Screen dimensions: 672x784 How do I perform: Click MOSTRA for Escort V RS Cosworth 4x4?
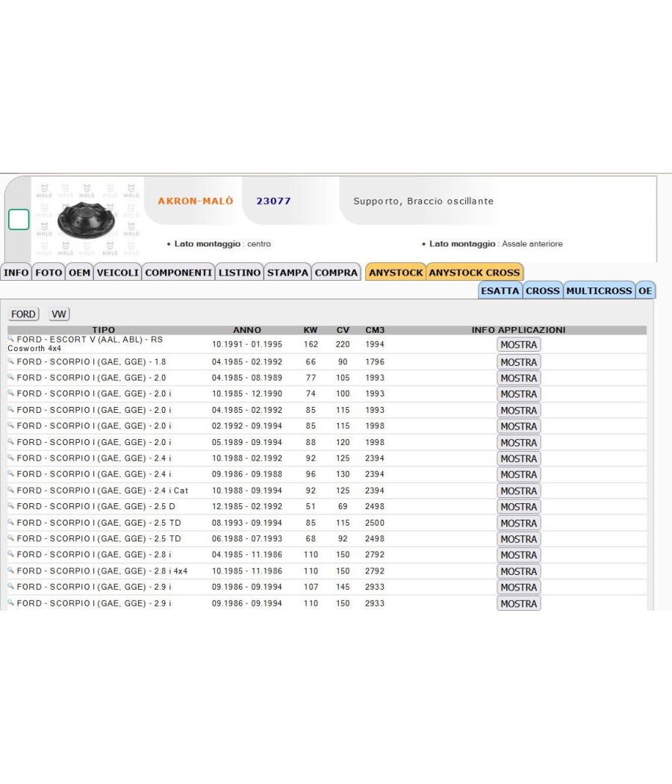(x=518, y=344)
